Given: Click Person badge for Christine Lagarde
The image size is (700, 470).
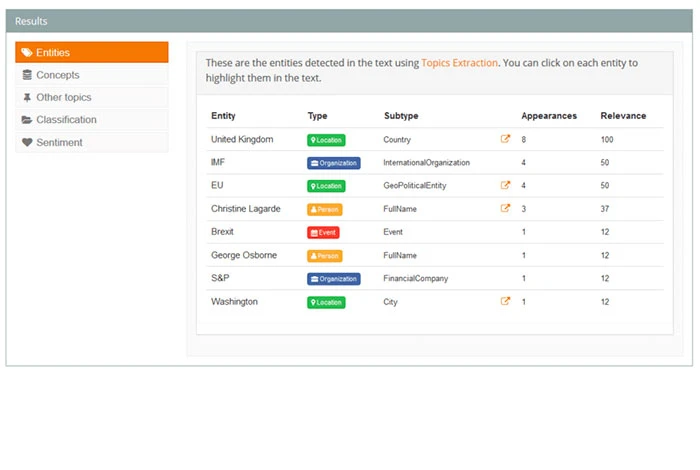Looking at the screenshot, I should click(x=325, y=209).
